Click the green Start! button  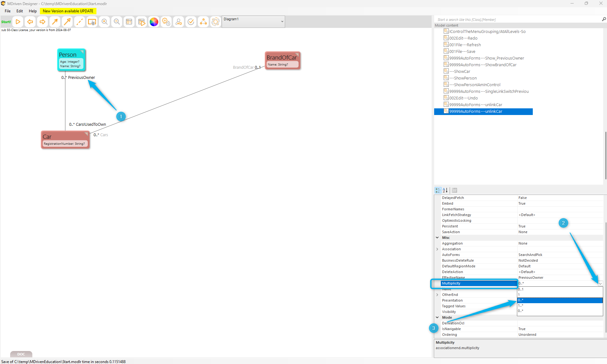6,22
